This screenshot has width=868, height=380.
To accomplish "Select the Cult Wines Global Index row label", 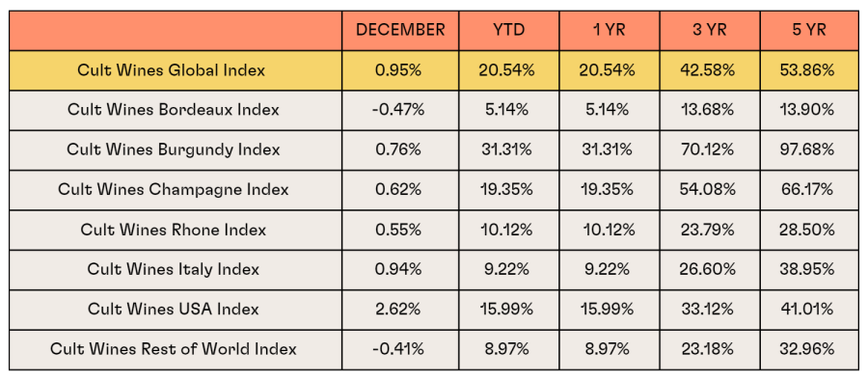I will 171,70.
